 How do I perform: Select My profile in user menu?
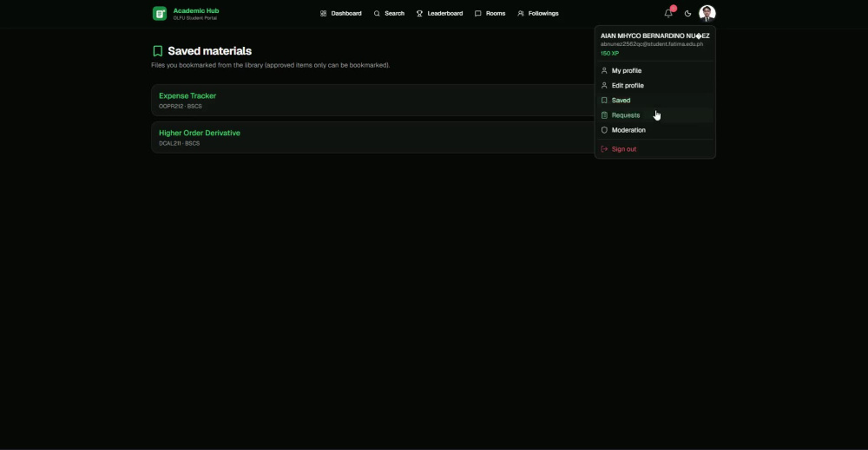[654, 71]
